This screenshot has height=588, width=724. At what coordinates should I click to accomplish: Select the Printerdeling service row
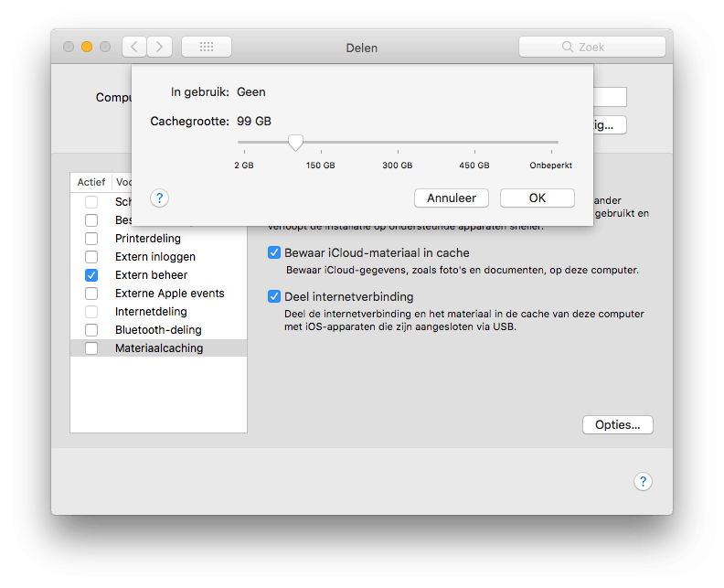[158, 239]
